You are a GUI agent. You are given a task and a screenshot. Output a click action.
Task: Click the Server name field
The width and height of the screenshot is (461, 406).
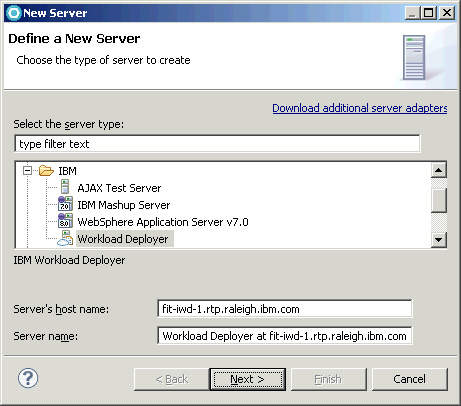point(285,336)
